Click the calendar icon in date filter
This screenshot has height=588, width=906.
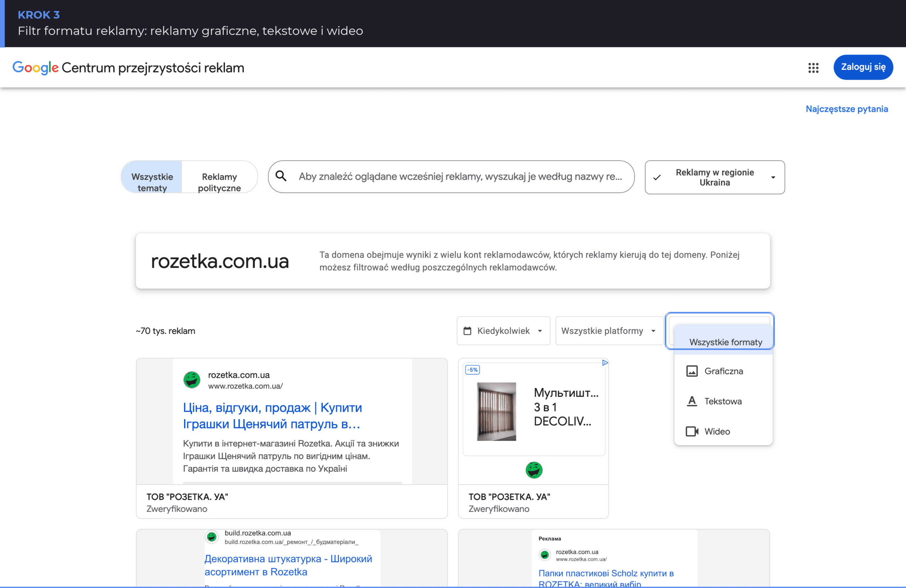[x=467, y=331]
